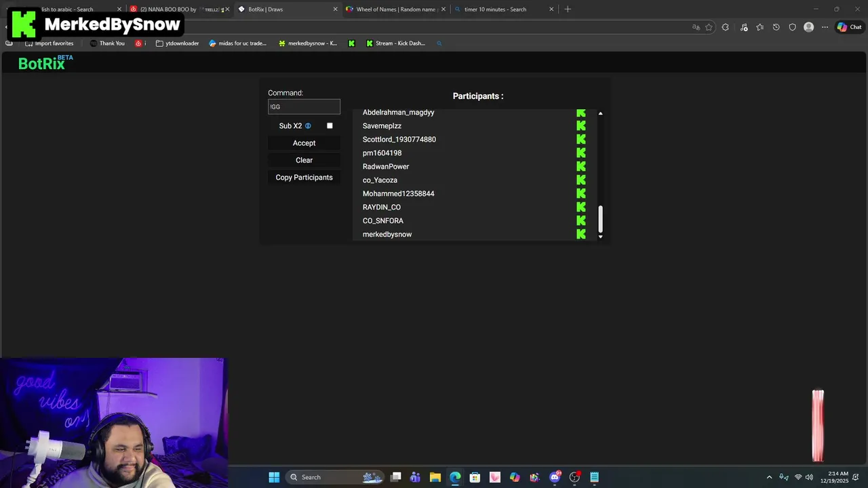This screenshot has width=868, height=488.
Task: Select participant co_Yacoza
Action: (x=380, y=180)
